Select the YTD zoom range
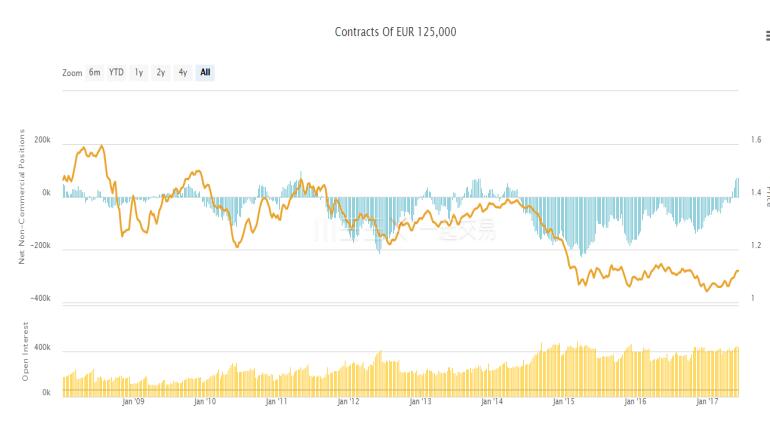The height and width of the screenshot is (425, 770). (117, 72)
